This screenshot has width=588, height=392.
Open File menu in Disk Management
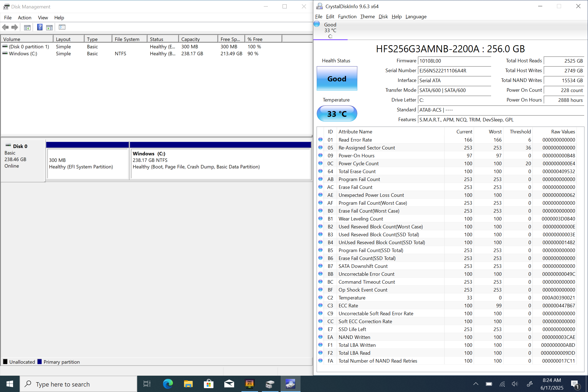point(8,18)
